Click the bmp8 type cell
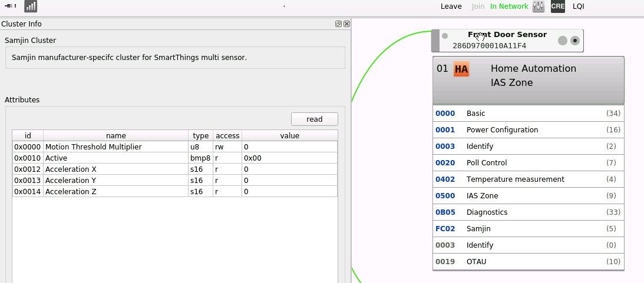 pos(201,158)
